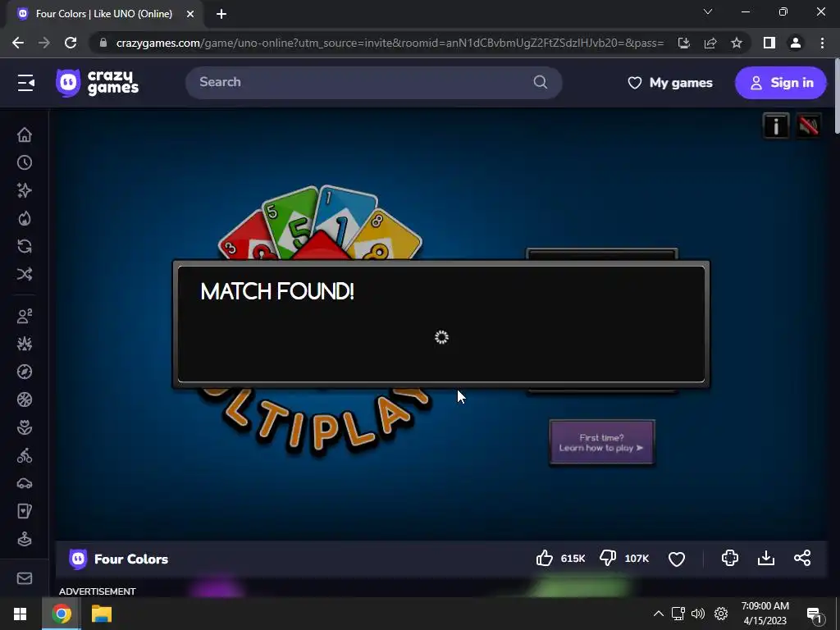Open basketball games category icon
Screen dimensions: 840x630
(25, 399)
